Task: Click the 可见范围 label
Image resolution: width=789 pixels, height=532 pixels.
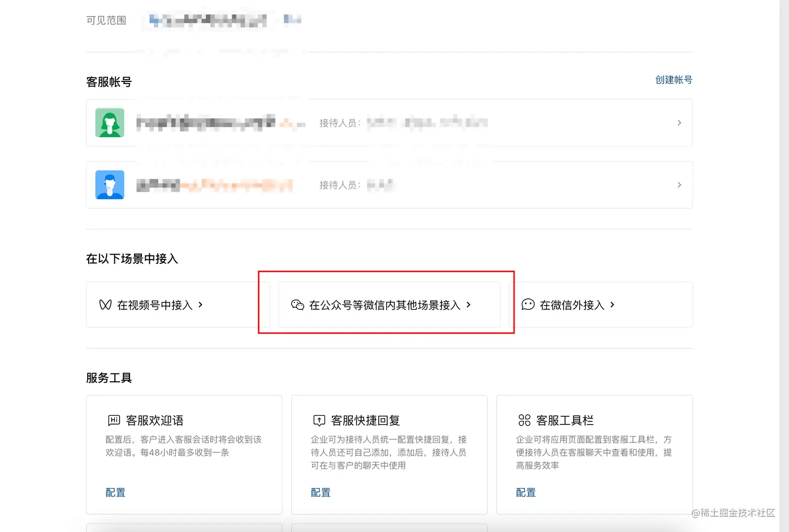Action: (106, 20)
